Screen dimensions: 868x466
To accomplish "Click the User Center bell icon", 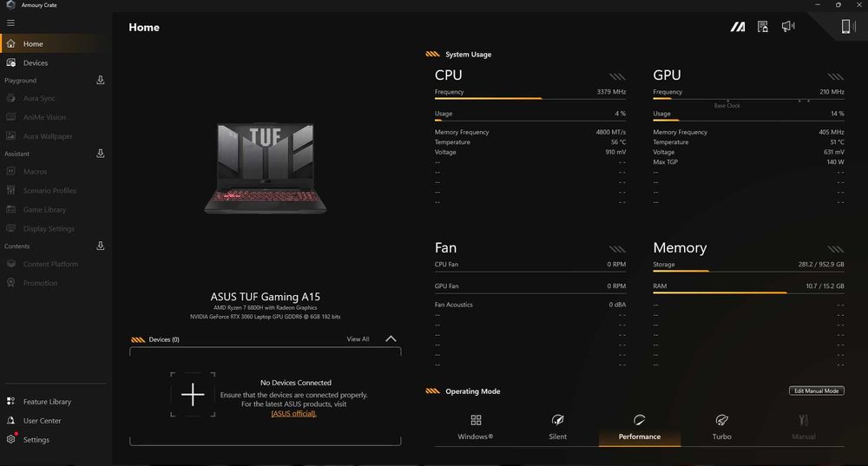I will [x=10, y=420].
